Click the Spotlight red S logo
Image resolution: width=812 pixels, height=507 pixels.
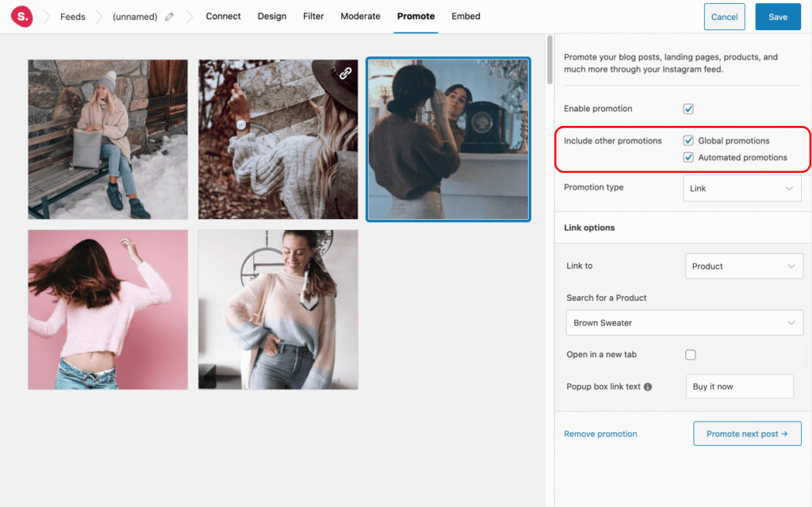click(21, 17)
